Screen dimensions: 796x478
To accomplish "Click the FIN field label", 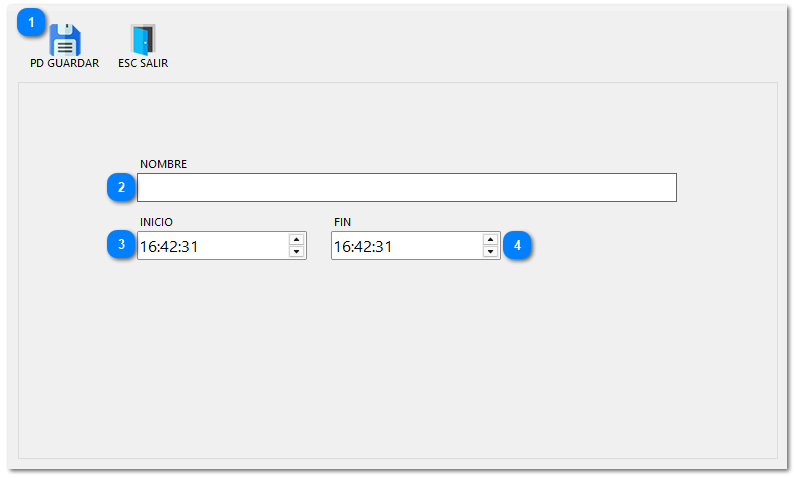I will pyautogui.click(x=342, y=222).
